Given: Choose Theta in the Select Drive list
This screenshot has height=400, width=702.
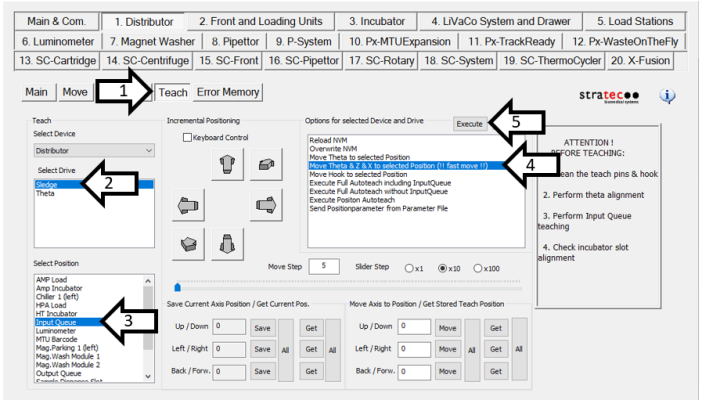Looking at the screenshot, I should pos(46,194).
